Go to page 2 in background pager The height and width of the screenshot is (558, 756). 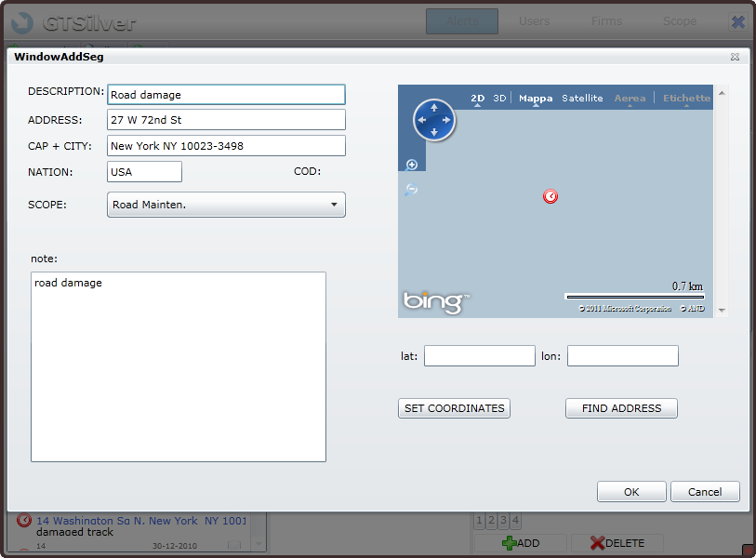tap(491, 521)
